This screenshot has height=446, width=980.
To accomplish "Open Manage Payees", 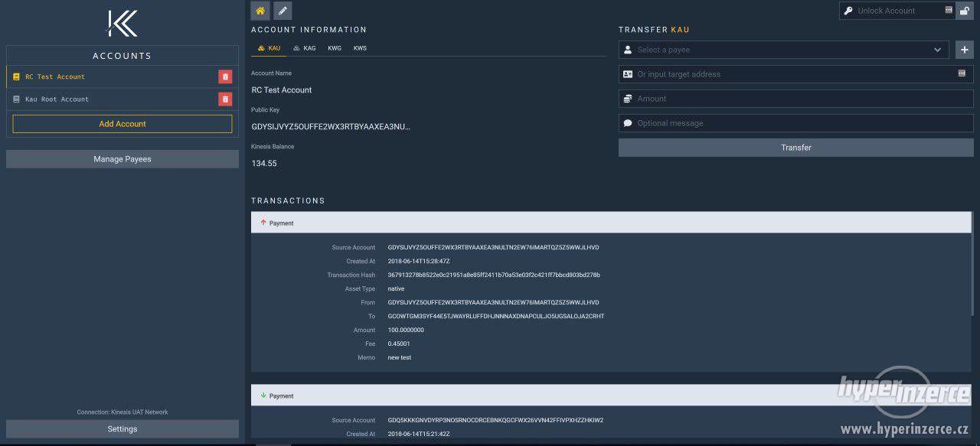I will click(x=122, y=159).
